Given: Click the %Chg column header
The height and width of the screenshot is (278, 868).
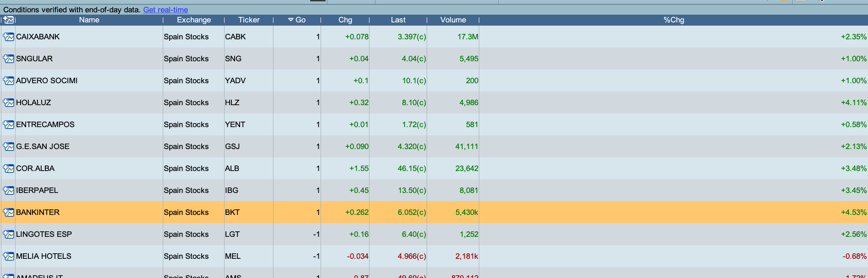Looking at the screenshot, I should (x=674, y=20).
